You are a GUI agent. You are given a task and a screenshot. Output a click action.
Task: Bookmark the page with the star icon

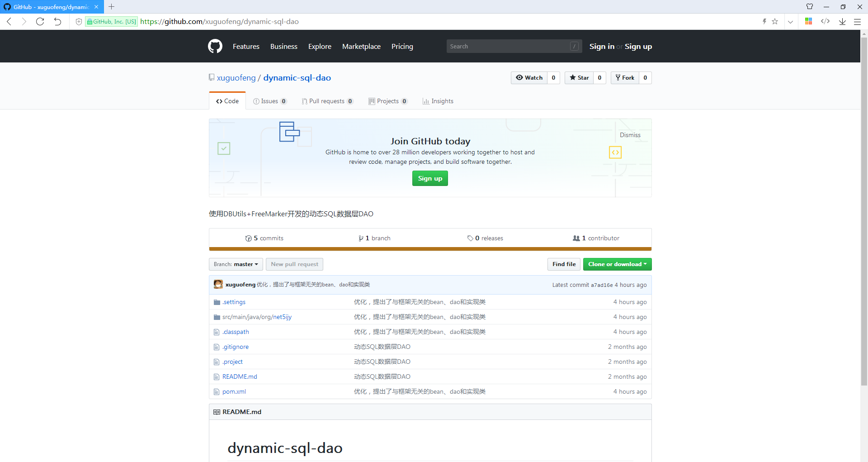[775, 21]
